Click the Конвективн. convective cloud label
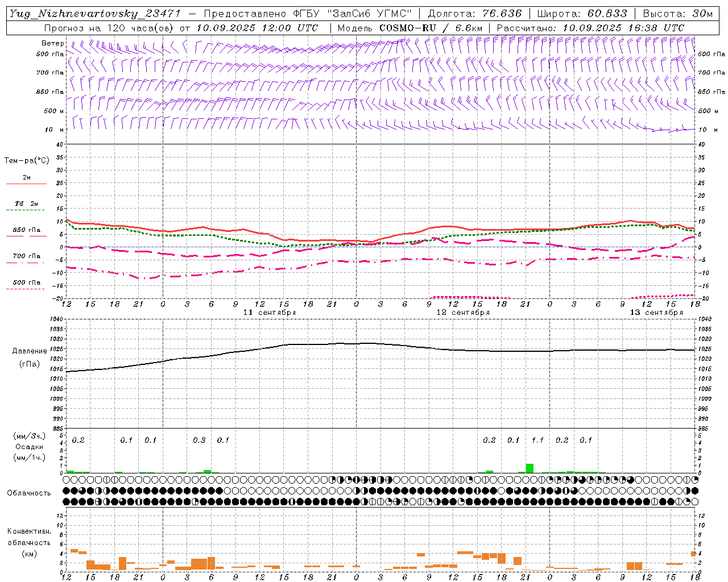 (x=29, y=531)
